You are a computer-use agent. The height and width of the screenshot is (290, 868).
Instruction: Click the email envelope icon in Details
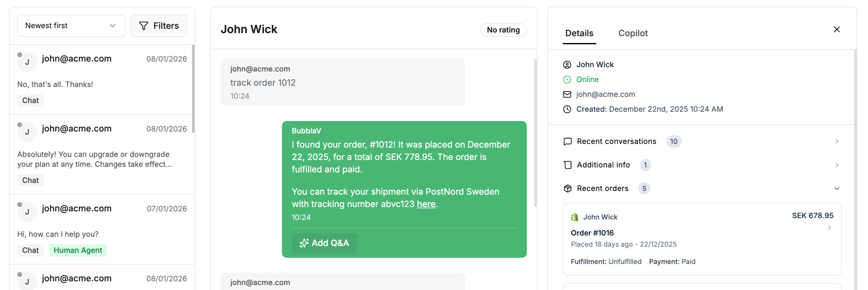click(567, 94)
